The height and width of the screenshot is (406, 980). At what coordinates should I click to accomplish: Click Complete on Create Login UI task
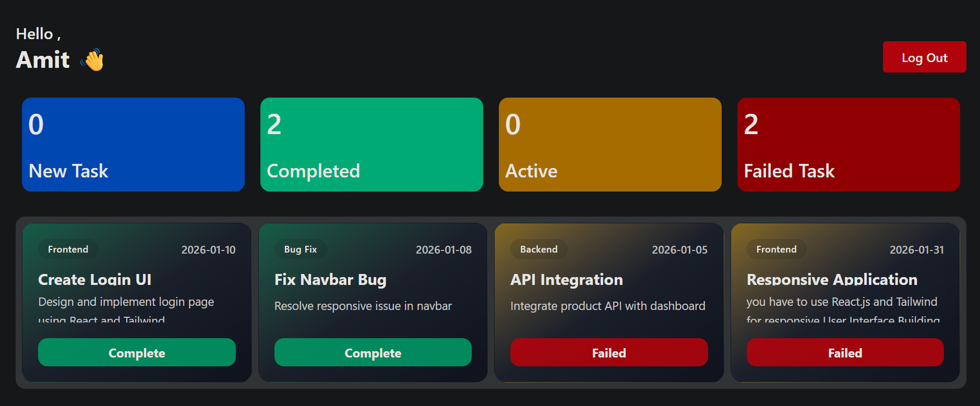click(137, 353)
